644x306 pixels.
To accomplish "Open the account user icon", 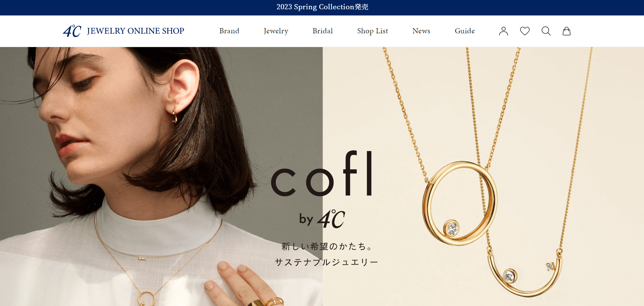I will [x=503, y=31].
